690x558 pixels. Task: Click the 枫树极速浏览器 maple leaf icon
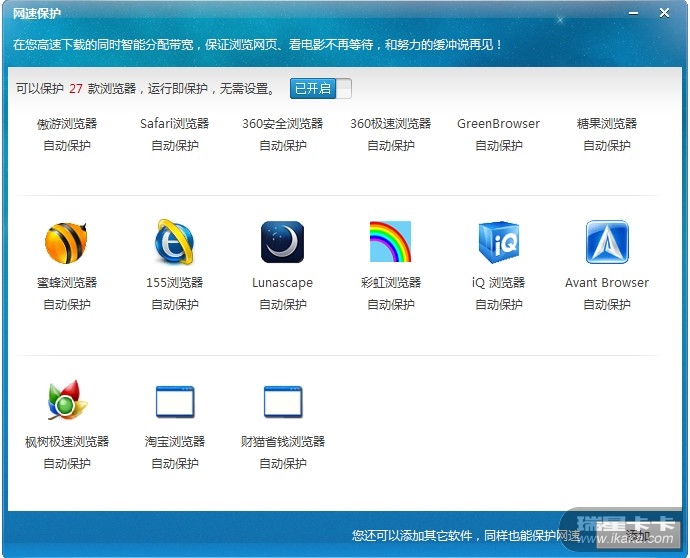(67, 400)
